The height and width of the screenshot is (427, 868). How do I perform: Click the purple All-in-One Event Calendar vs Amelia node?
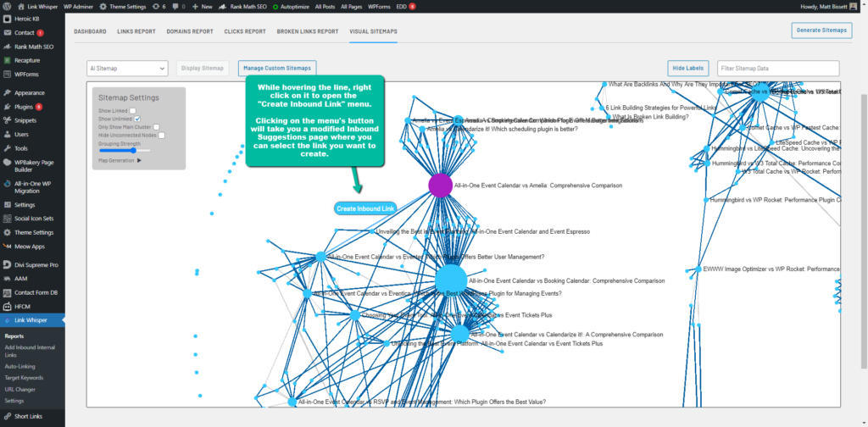coord(440,186)
